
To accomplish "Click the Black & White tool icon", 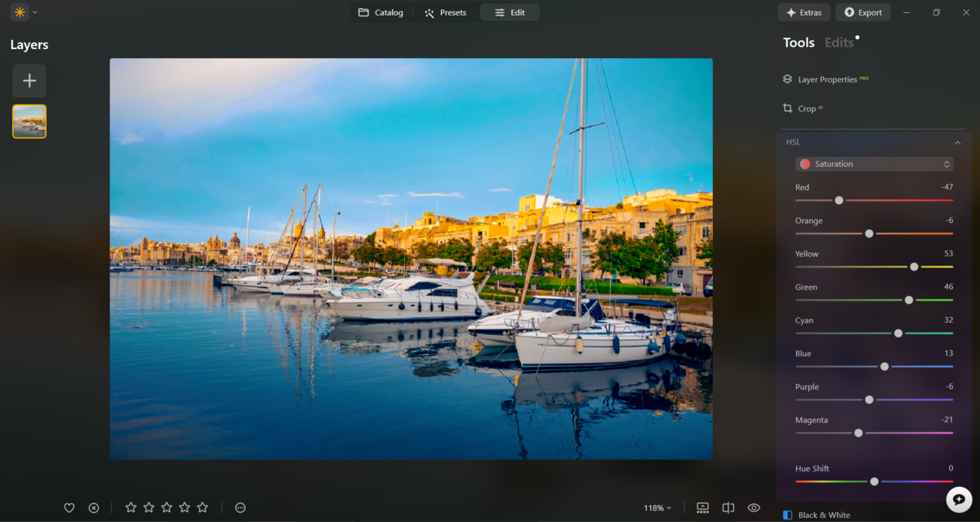I will (787, 515).
